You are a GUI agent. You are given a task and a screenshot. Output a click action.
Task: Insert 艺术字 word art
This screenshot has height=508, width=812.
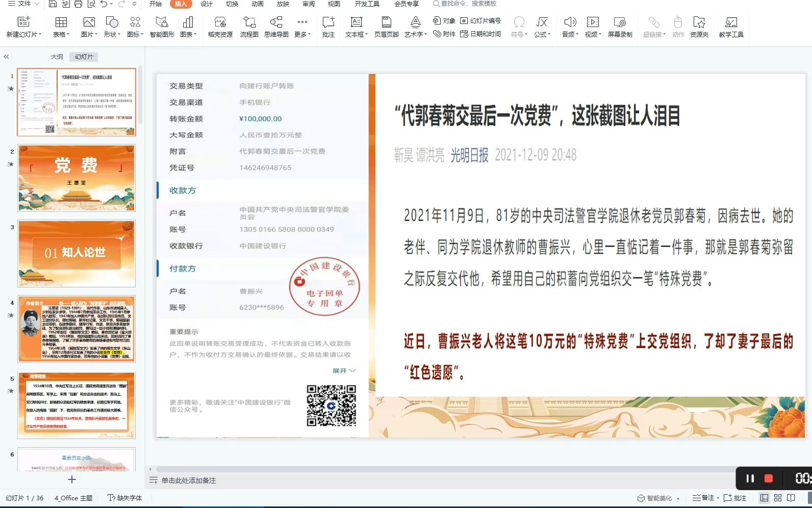415,27
